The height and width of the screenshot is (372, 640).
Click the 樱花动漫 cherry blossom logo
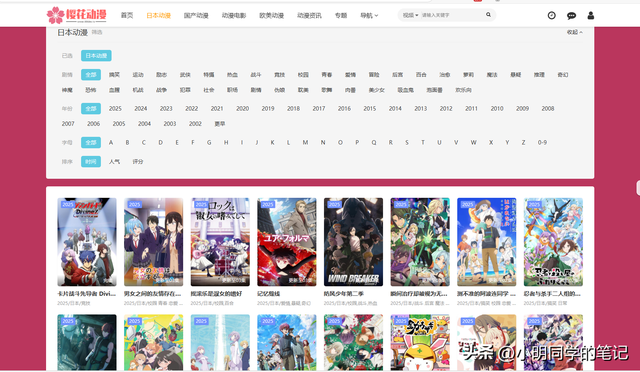tap(77, 16)
